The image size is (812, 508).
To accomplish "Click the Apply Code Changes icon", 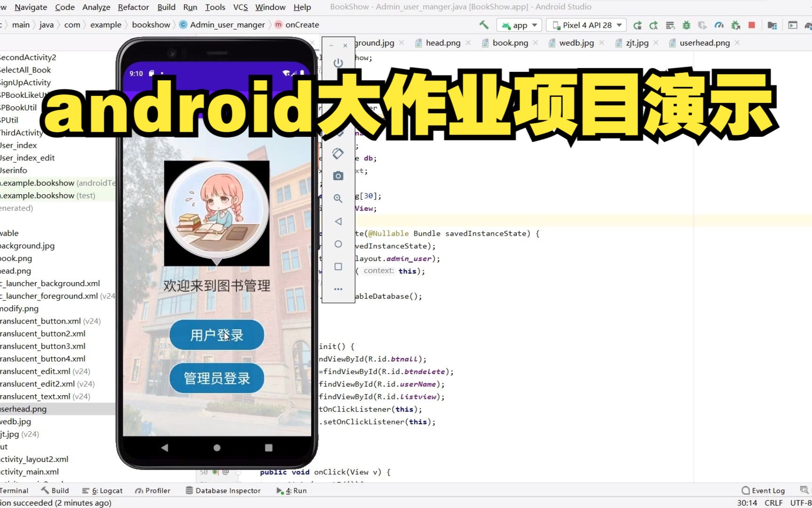I will click(x=670, y=25).
